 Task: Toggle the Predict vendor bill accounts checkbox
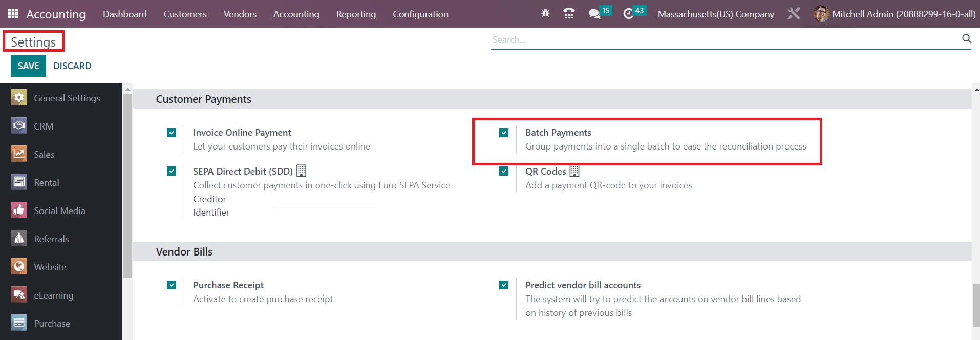504,285
